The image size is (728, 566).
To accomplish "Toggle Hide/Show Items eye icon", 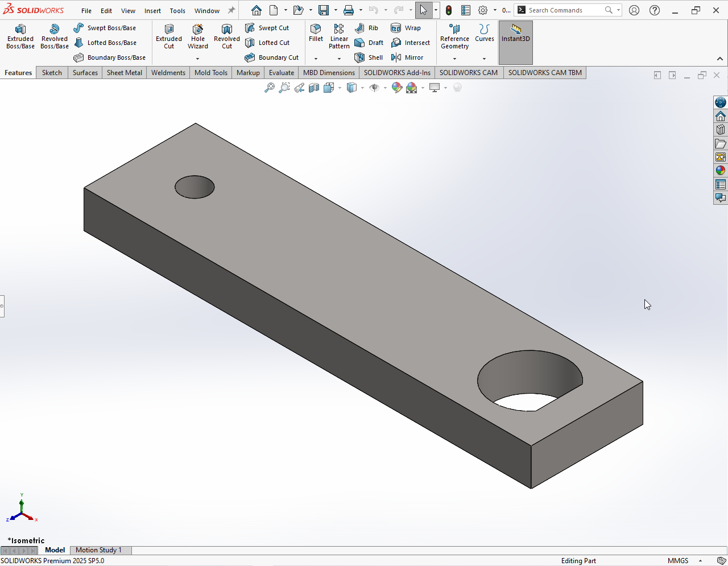I will point(374,88).
